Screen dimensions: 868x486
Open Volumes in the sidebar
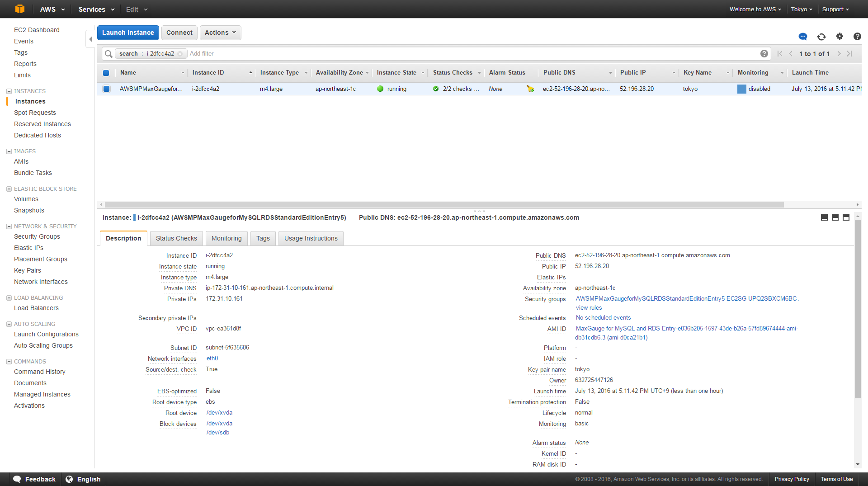[x=26, y=199]
